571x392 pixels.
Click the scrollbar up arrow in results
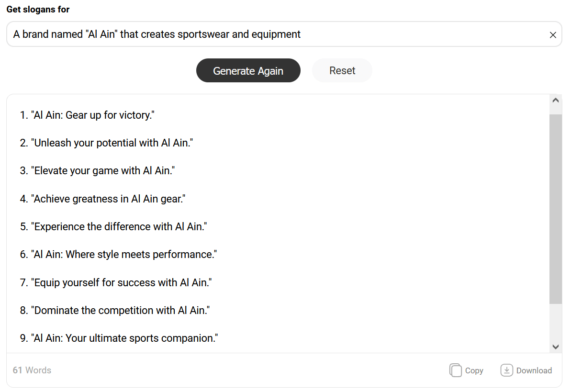(x=555, y=101)
